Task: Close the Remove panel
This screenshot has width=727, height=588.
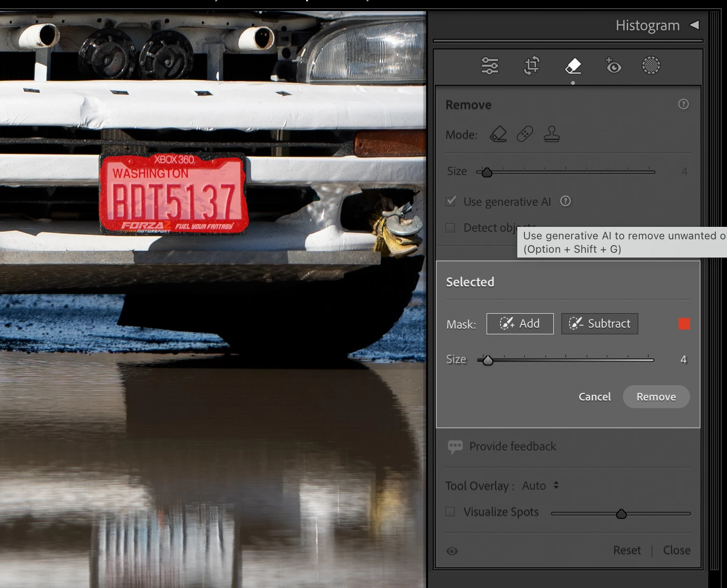Action: point(677,550)
